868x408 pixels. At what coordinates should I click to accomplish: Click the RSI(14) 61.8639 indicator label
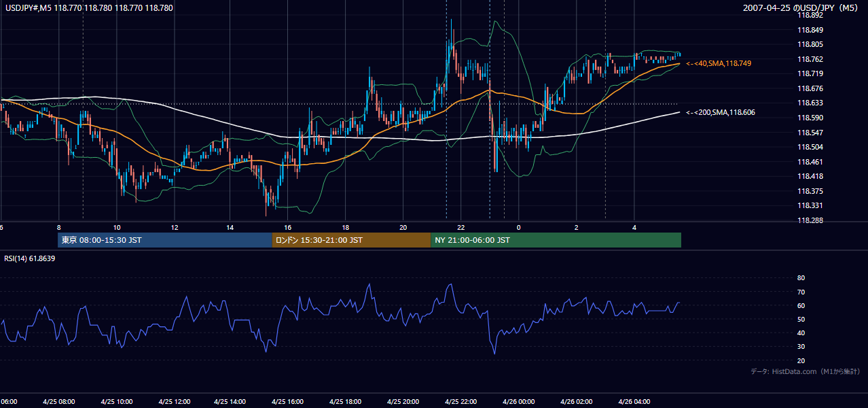coord(30,258)
